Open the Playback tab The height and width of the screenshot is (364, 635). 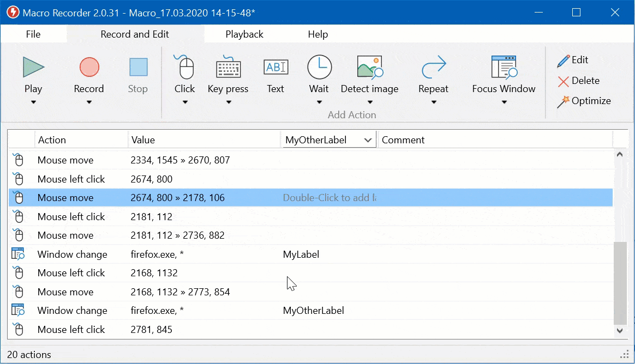click(x=244, y=34)
